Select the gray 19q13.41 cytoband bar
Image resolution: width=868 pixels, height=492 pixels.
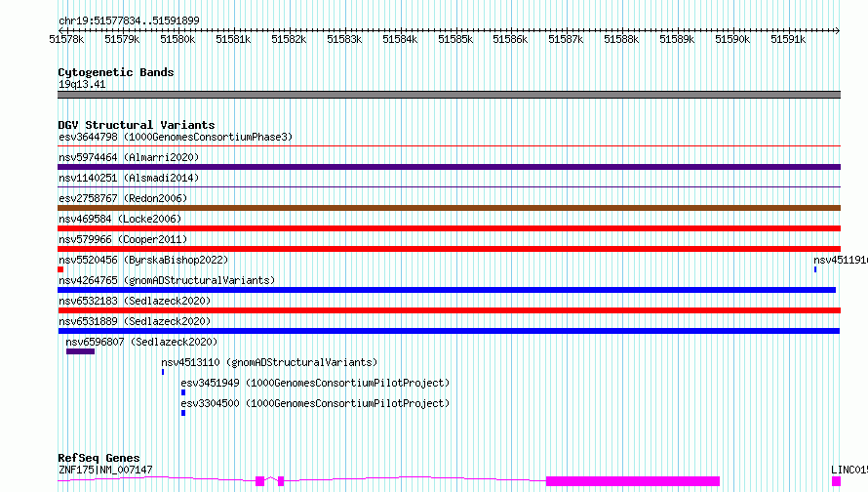point(449,95)
